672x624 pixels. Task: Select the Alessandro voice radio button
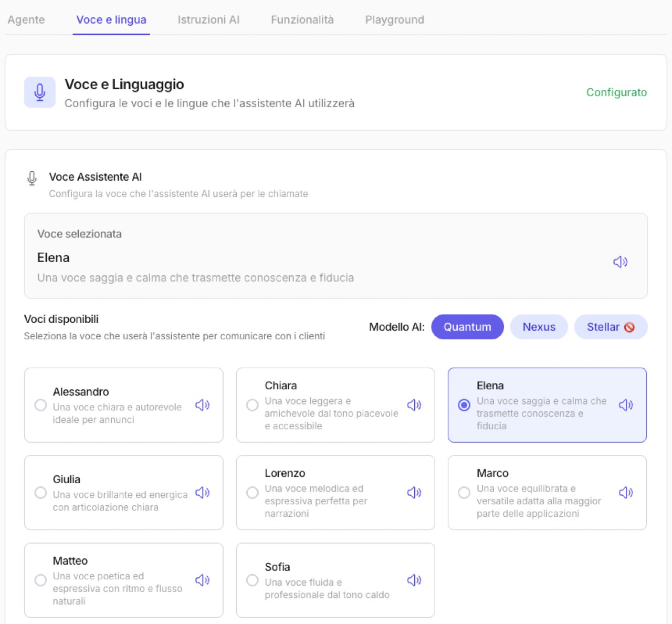point(40,405)
